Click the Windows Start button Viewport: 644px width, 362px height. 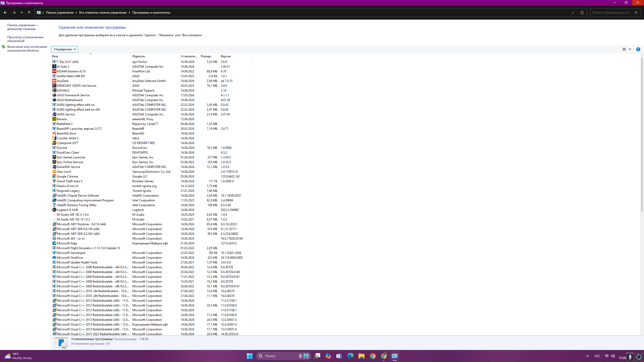[x=250, y=356]
